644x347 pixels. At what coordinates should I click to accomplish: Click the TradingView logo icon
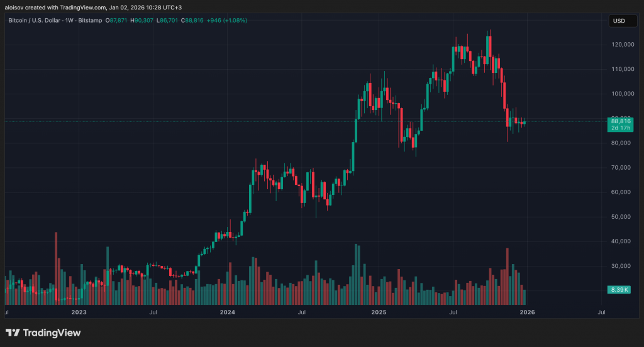click(x=13, y=333)
